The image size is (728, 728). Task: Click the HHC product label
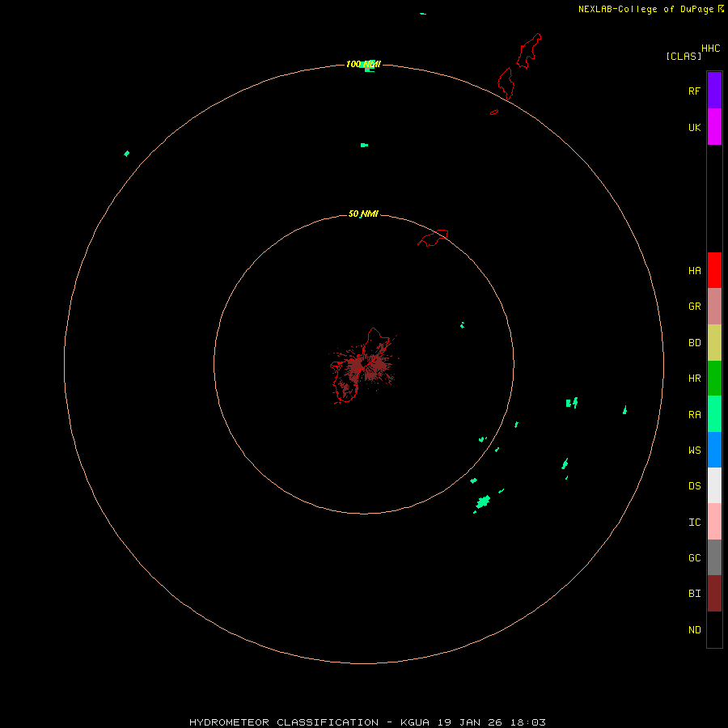(x=710, y=49)
